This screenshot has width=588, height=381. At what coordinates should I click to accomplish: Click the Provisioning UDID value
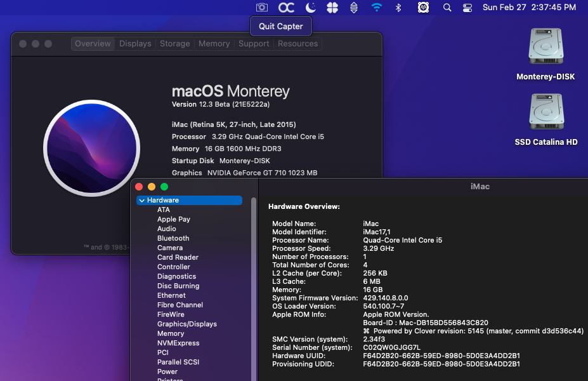(x=441, y=364)
